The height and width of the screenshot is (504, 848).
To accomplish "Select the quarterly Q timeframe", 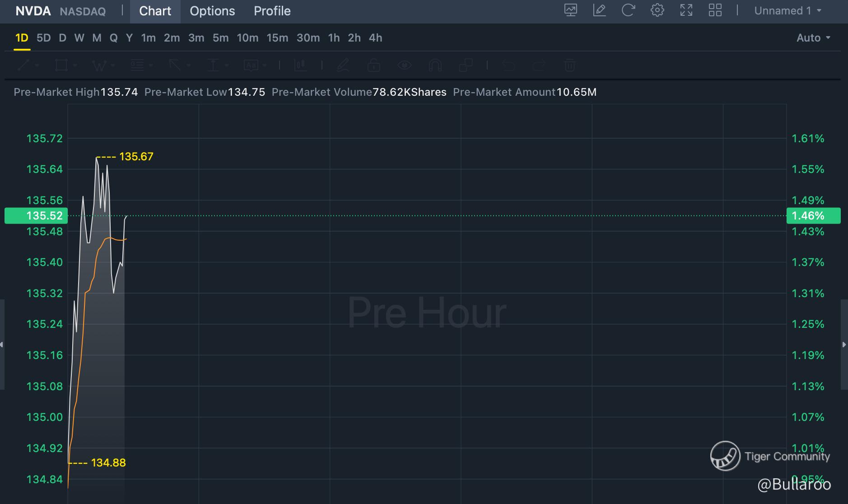I will (114, 38).
